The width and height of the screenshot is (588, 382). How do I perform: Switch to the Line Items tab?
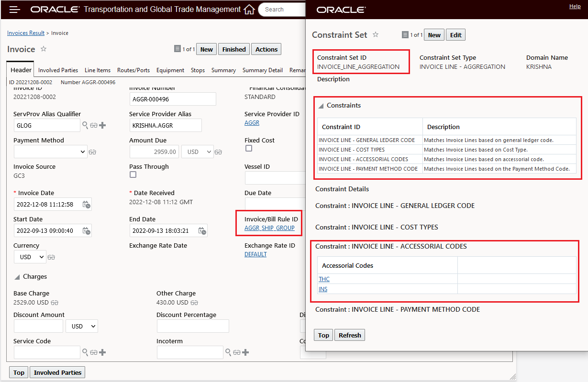coord(98,70)
